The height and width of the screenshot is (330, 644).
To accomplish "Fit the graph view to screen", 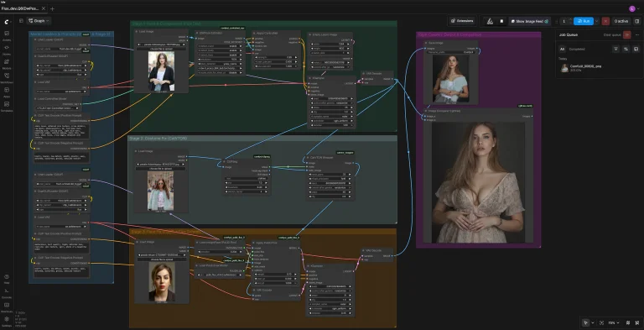I will 602,323.
